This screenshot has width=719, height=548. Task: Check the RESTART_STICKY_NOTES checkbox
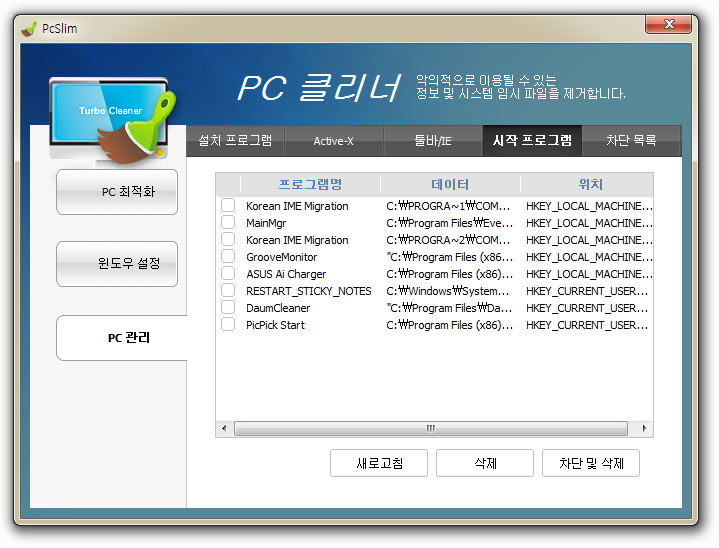coord(228,291)
